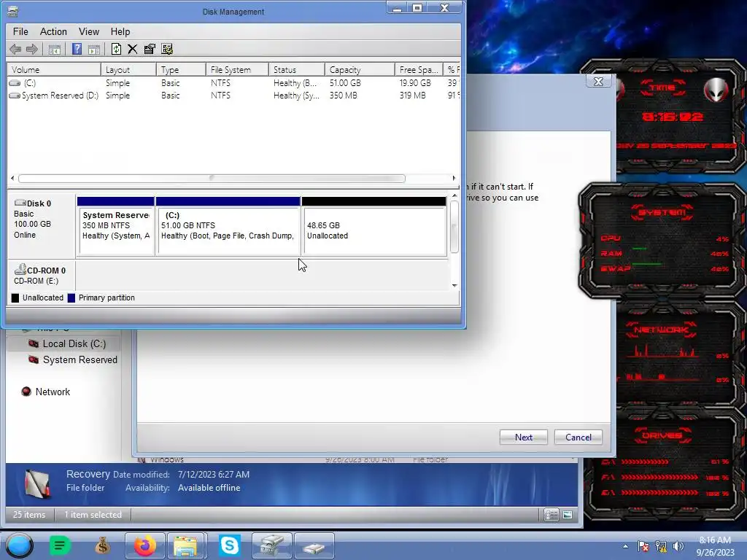Image resolution: width=747 pixels, height=560 pixels.
Task: Click Next in the wizard dialog
Action: [x=524, y=437]
